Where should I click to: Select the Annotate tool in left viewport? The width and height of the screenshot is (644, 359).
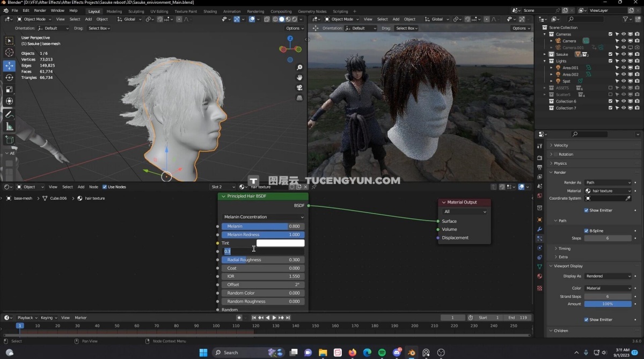(x=10, y=114)
